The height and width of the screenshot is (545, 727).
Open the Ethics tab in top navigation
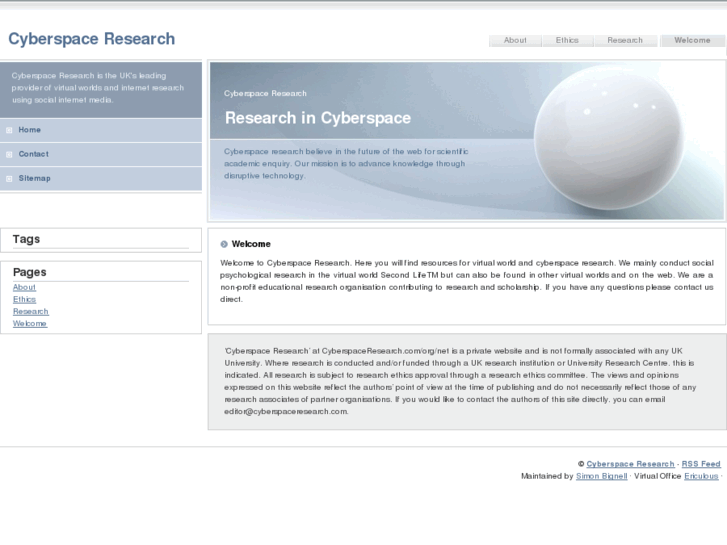point(568,40)
